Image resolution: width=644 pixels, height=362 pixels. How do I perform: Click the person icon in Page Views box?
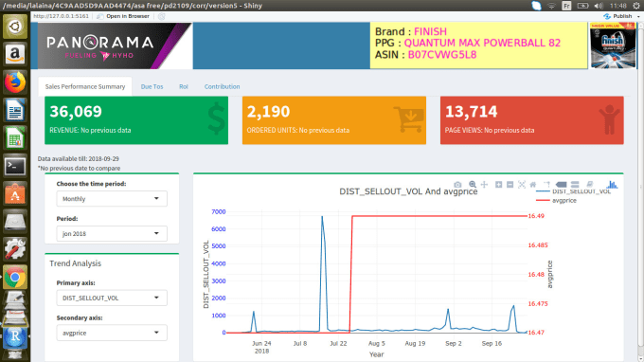pyautogui.click(x=609, y=119)
